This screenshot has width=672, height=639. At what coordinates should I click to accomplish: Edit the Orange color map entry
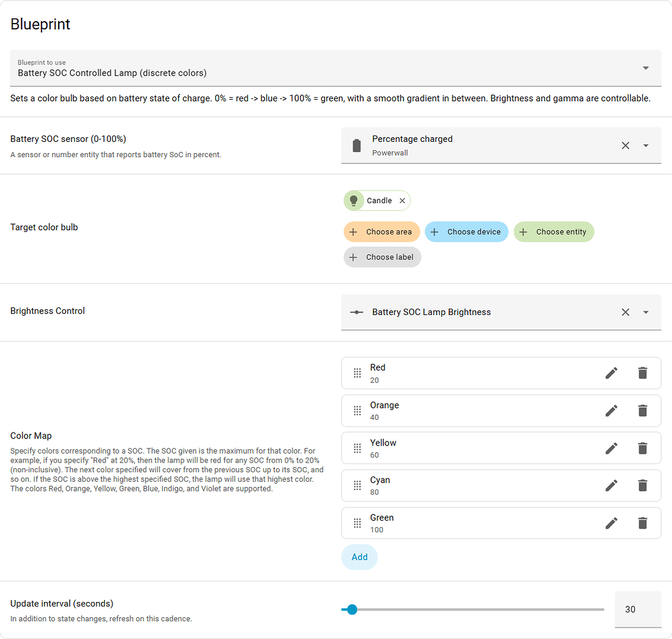(x=611, y=410)
